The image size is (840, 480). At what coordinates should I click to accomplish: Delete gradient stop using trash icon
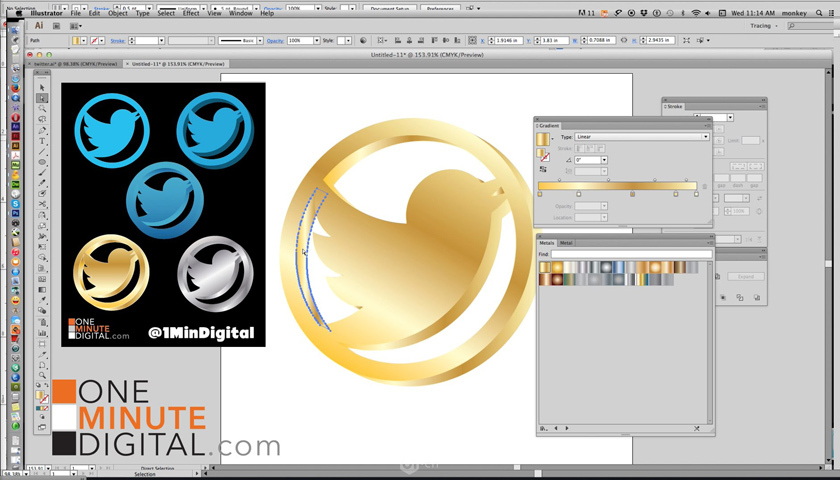(704, 186)
